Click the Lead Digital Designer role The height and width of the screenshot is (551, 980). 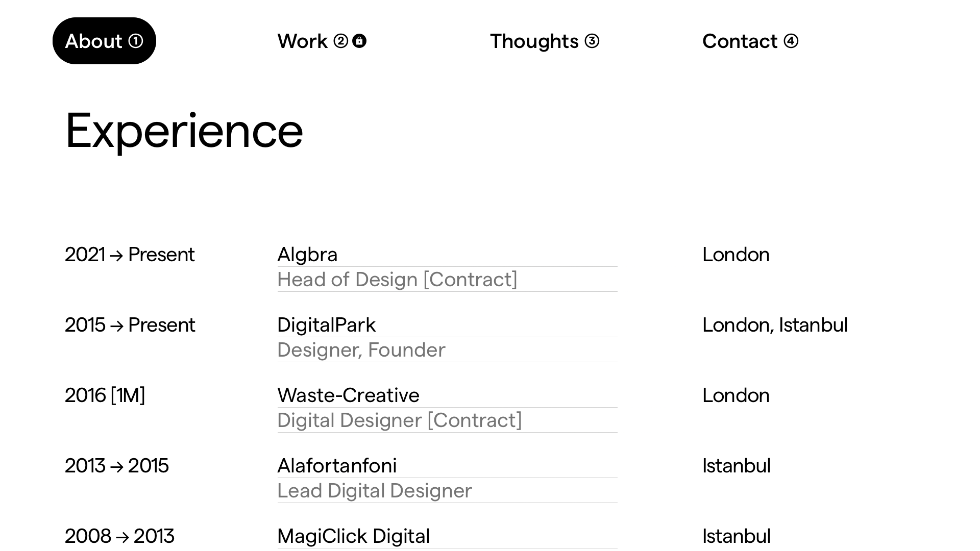(x=375, y=490)
